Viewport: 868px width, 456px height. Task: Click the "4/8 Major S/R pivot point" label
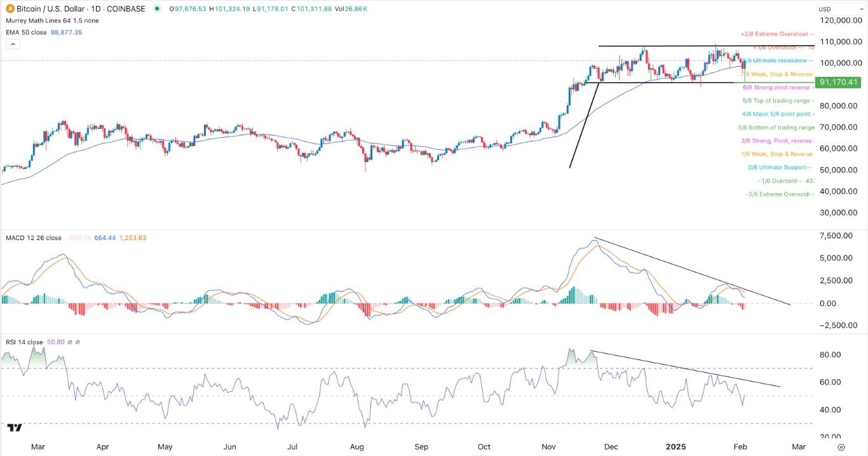[775, 114]
